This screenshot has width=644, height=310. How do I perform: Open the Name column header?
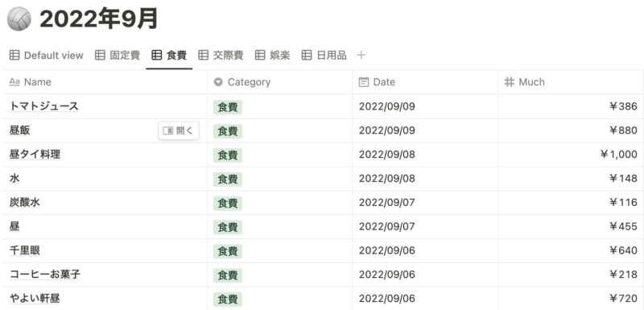(105, 82)
